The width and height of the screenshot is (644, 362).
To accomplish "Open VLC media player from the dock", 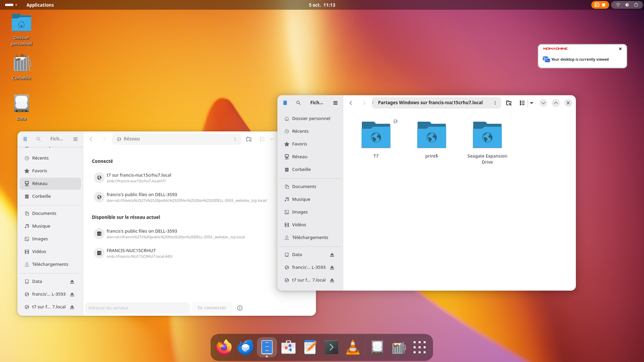I will (353, 347).
